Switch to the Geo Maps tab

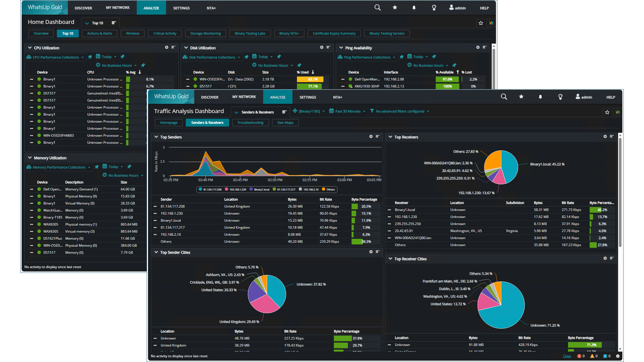point(285,123)
